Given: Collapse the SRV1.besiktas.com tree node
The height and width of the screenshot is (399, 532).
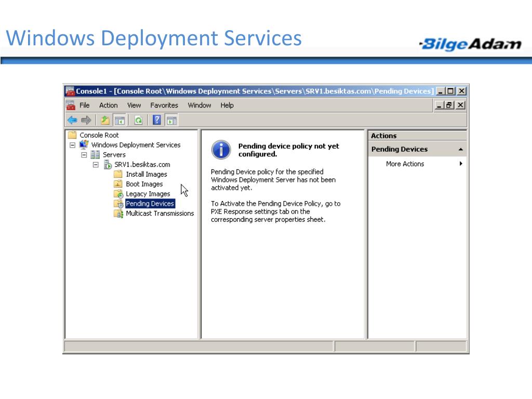Looking at the screenshot, I should [x=96, y=165].
